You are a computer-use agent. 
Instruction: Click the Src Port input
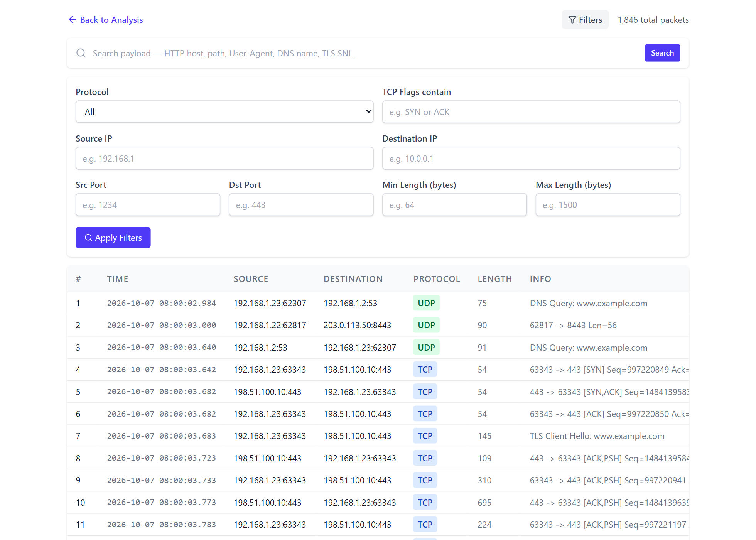click(148, 205)
